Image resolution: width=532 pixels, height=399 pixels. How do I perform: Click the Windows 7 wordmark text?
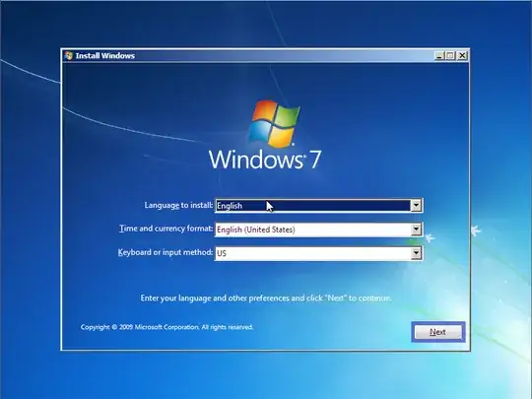tap(265, 160)
